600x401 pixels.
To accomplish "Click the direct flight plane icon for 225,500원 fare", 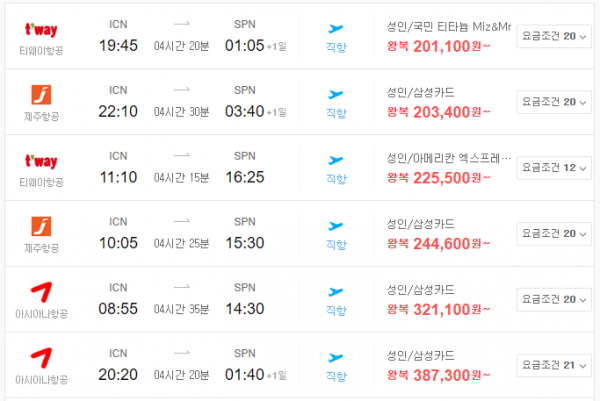I will 336,160.
